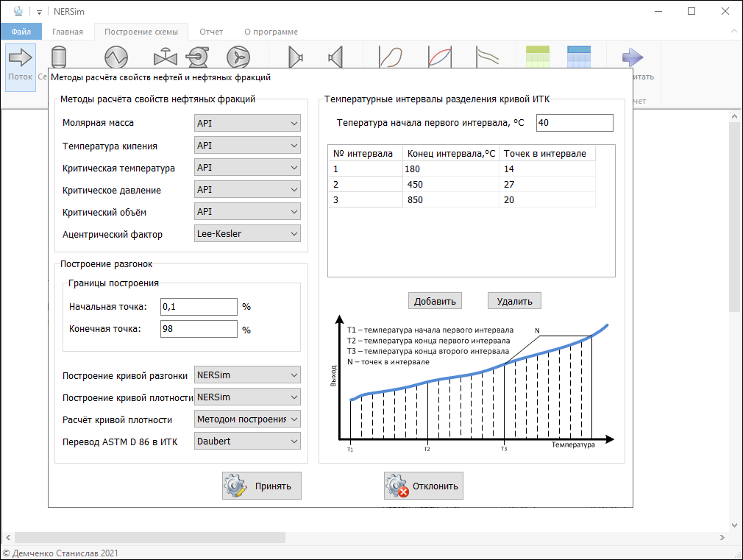
Task: Select the Поток stream arrow tool
Action: 20,65
